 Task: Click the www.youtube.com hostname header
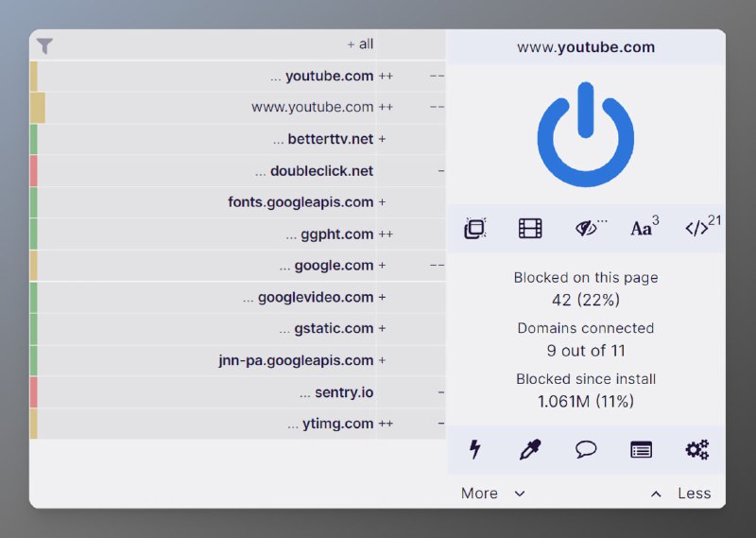pyautogui.click(x=585, y=47)
